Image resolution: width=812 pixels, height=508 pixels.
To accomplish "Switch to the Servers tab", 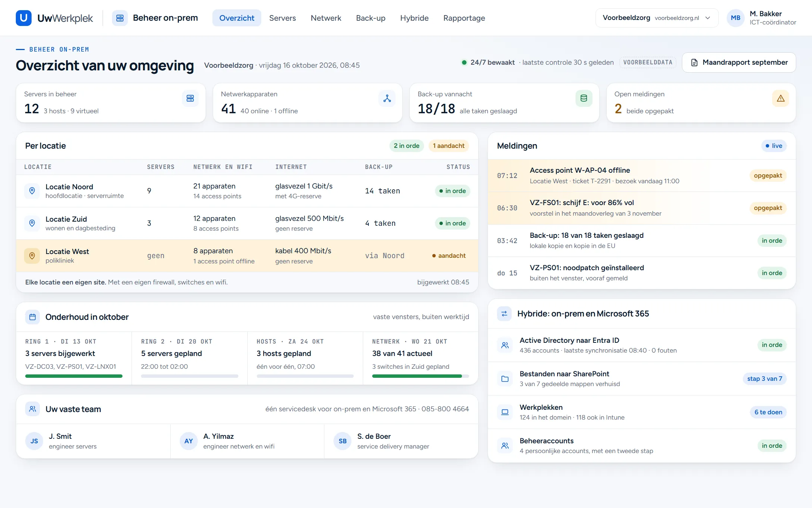I will pyautogui.click(x=282, y=18).
